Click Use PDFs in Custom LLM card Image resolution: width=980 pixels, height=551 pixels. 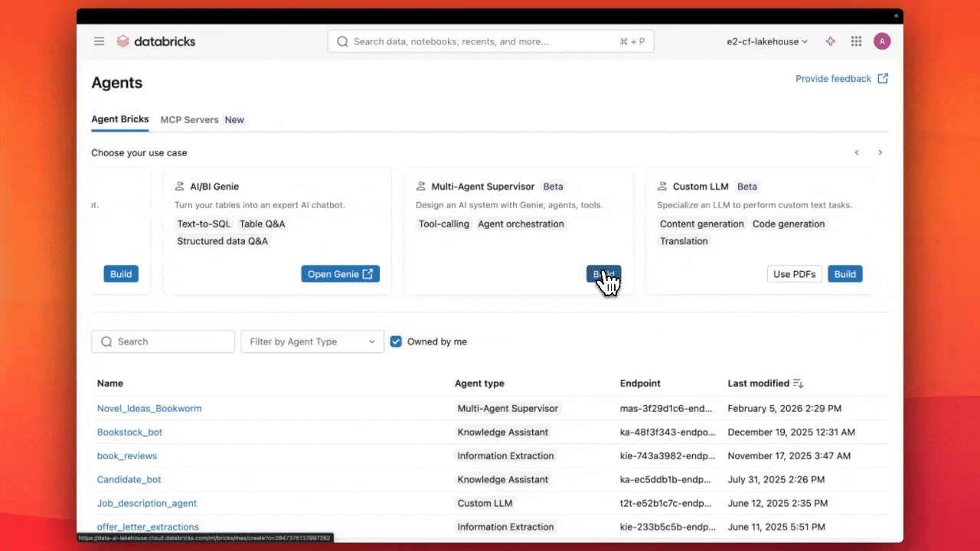(794, 274)
